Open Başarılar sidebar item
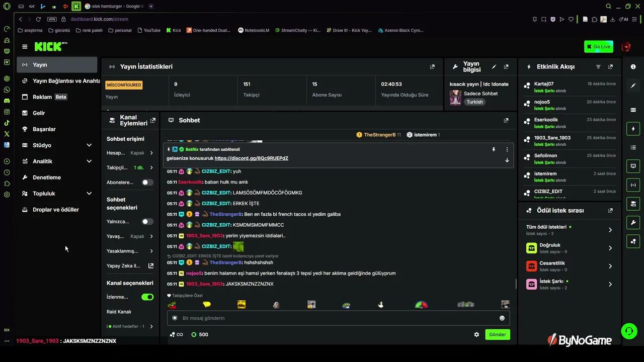Image resolution: width=644 pixels, height=362 pixels. click(57, 129)
